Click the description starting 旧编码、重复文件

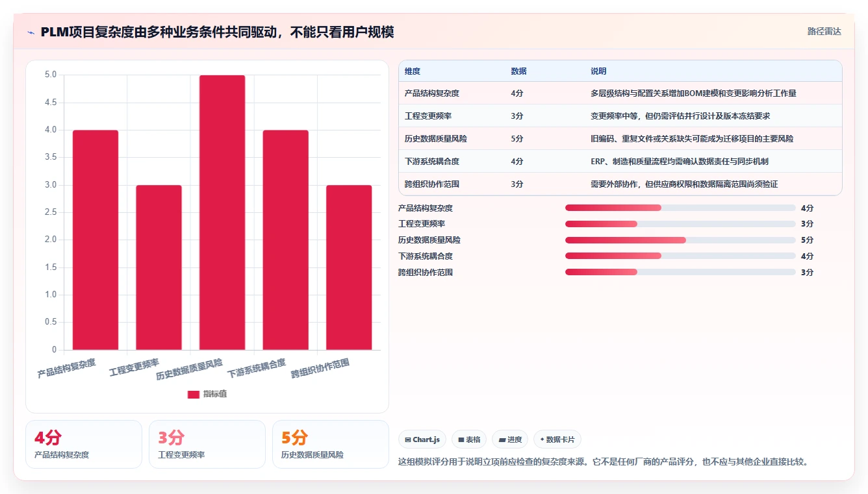click(692, 139)
